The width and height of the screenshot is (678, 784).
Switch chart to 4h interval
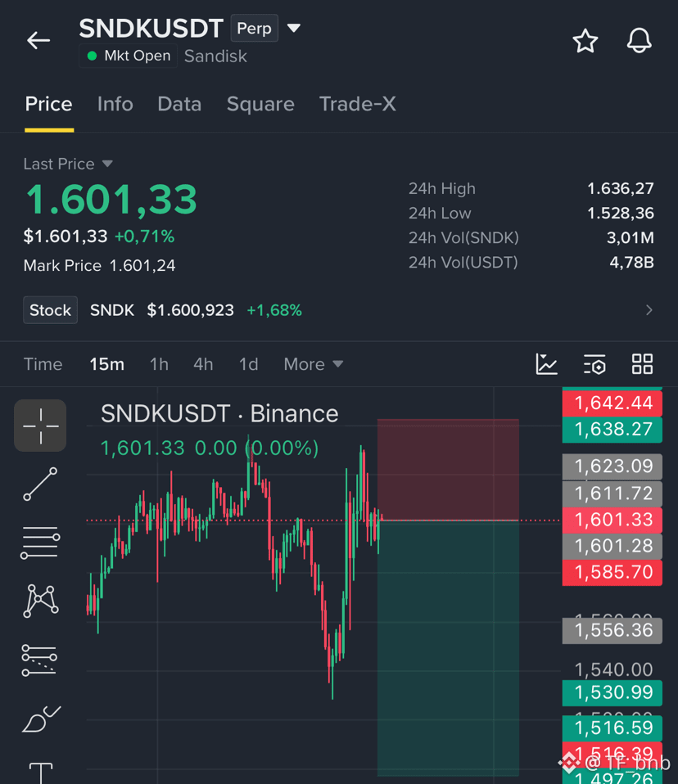pyautogui.click(x=203, y=364)
